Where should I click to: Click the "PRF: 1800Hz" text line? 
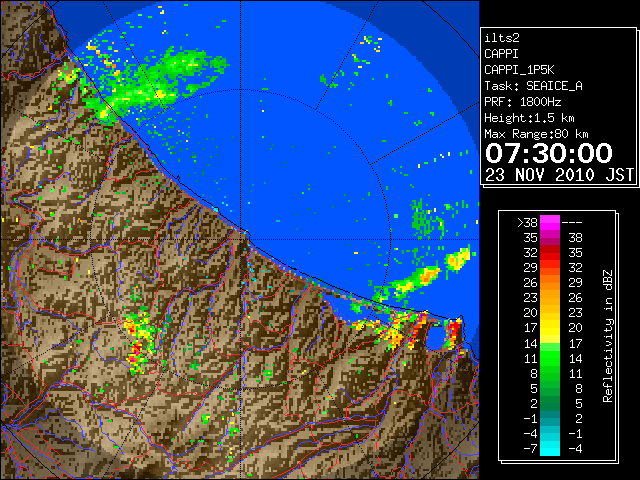[x=522, y=102]
